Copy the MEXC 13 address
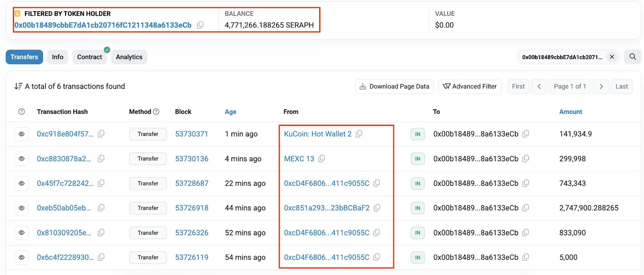 coord(322,158)
